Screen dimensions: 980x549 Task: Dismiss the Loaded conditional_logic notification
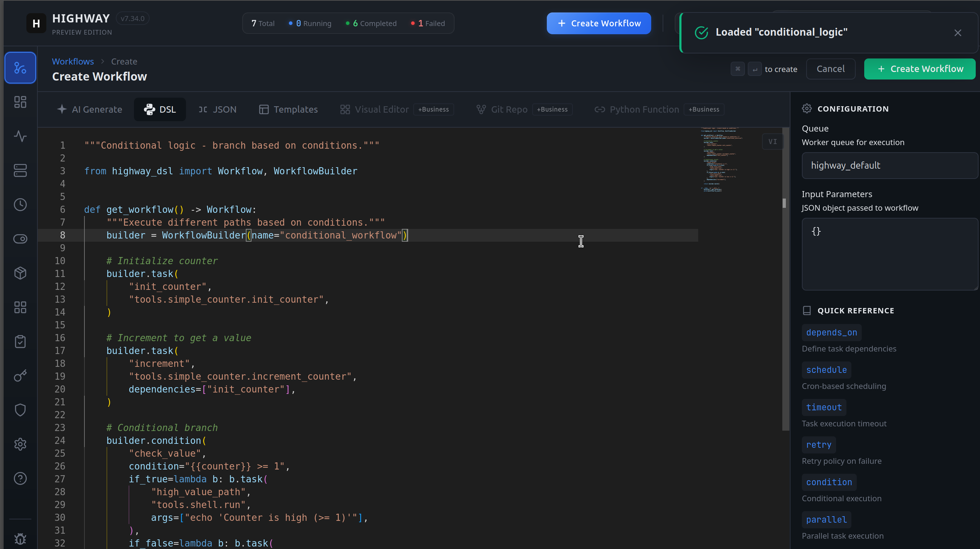click(958, 33)
